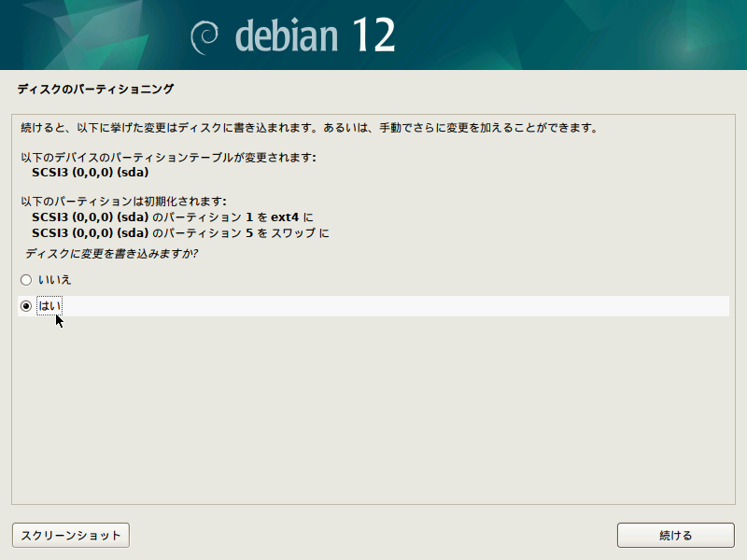Click the top description sentence starting with 続けると

pos(309,128)
